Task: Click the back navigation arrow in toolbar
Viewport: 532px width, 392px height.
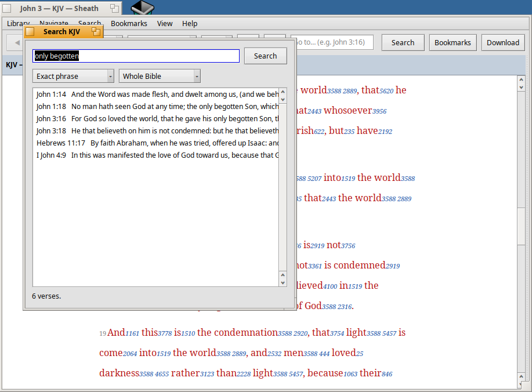Action: [17, 43]
